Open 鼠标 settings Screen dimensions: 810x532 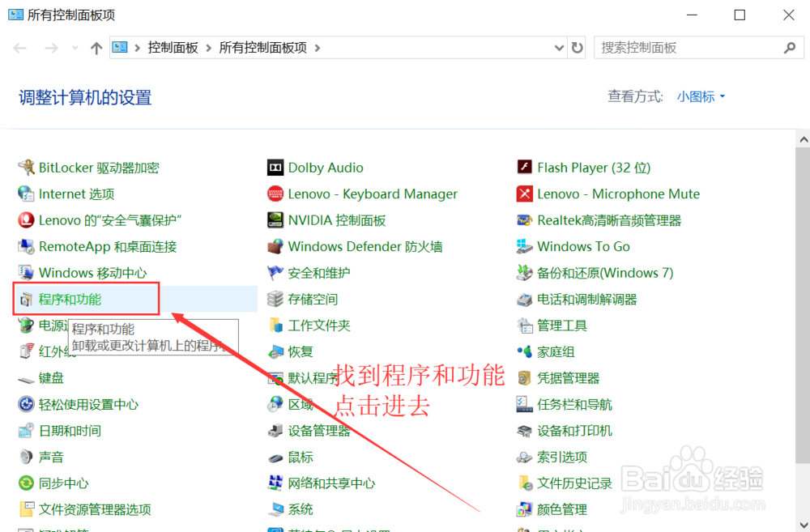pyautogui.click(x=303, y=457)
